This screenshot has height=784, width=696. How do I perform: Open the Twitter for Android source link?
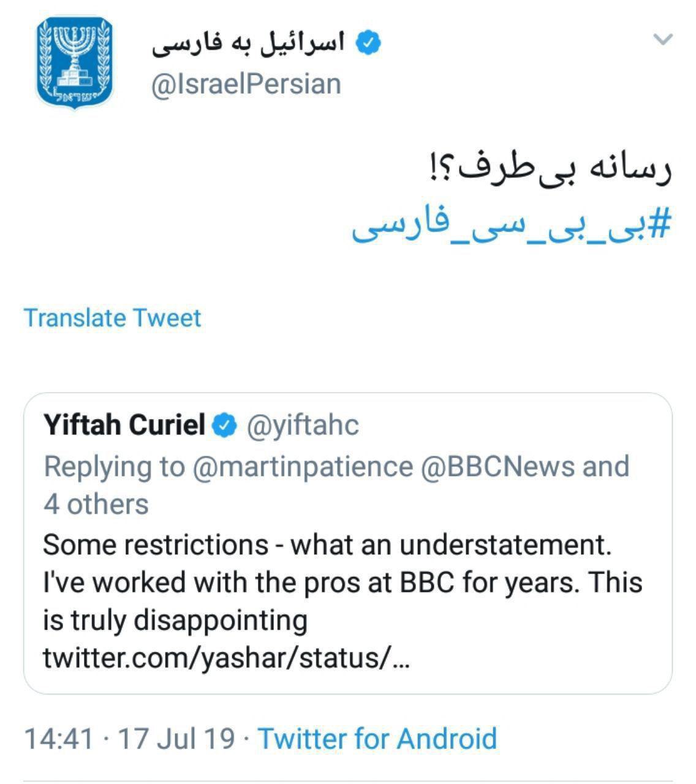(377, 739)
